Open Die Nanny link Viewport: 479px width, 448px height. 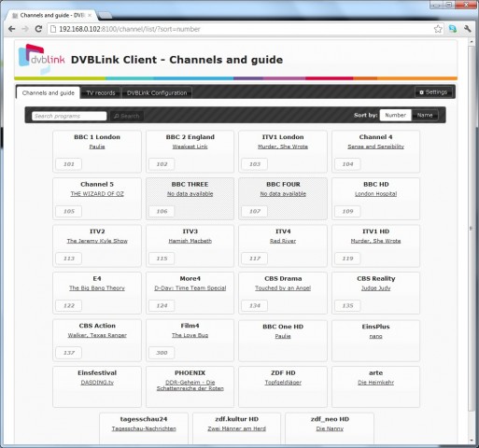[330, 428]
